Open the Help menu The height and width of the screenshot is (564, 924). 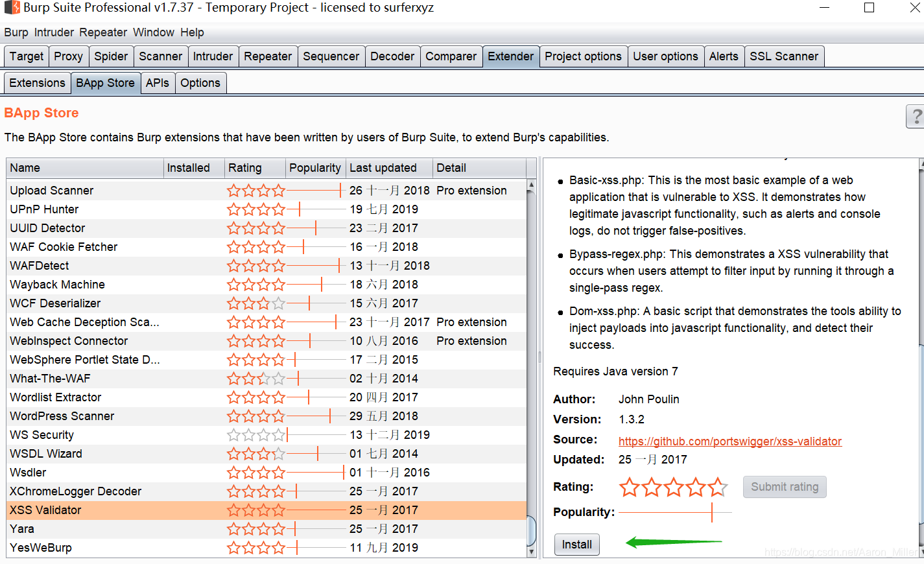point(192,32)
